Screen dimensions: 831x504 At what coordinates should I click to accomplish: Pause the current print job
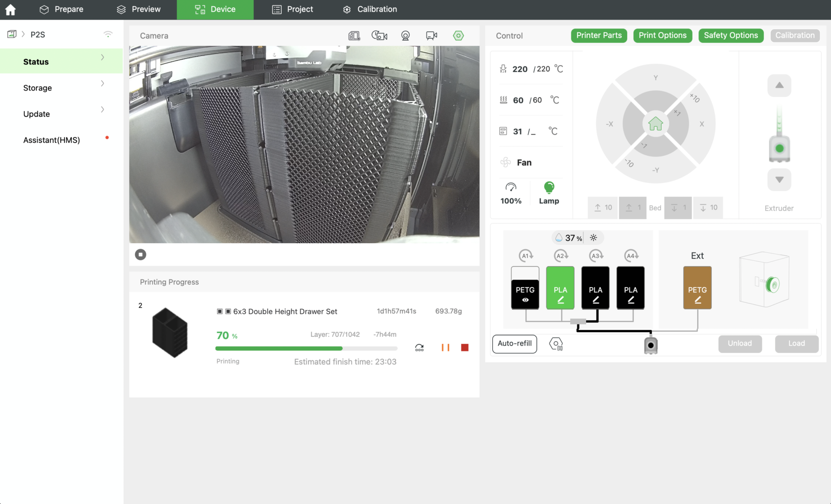tap(445, 348)
